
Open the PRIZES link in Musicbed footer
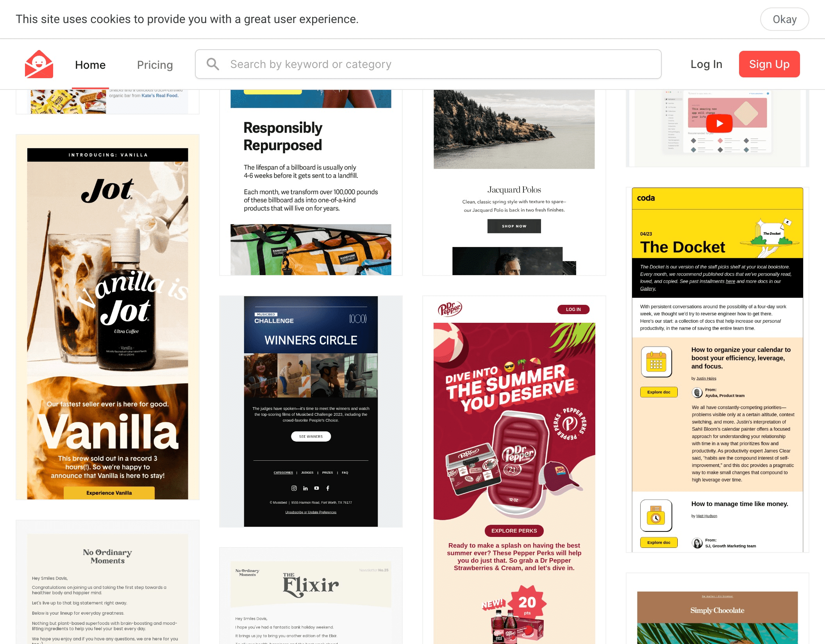coord(327,473)
